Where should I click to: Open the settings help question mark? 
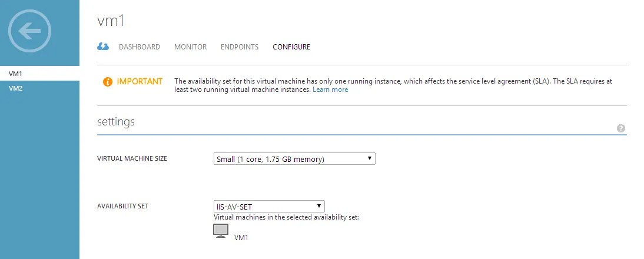(620, 128)
